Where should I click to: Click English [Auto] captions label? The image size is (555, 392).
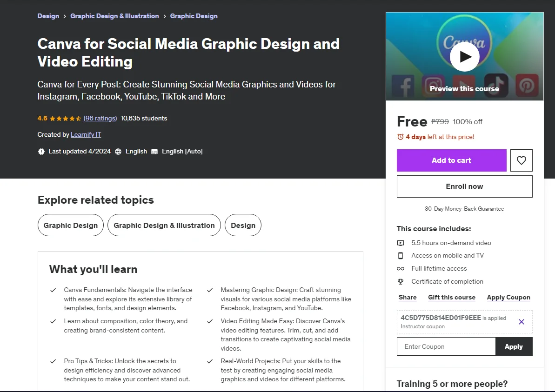click(x=182, y=152)
